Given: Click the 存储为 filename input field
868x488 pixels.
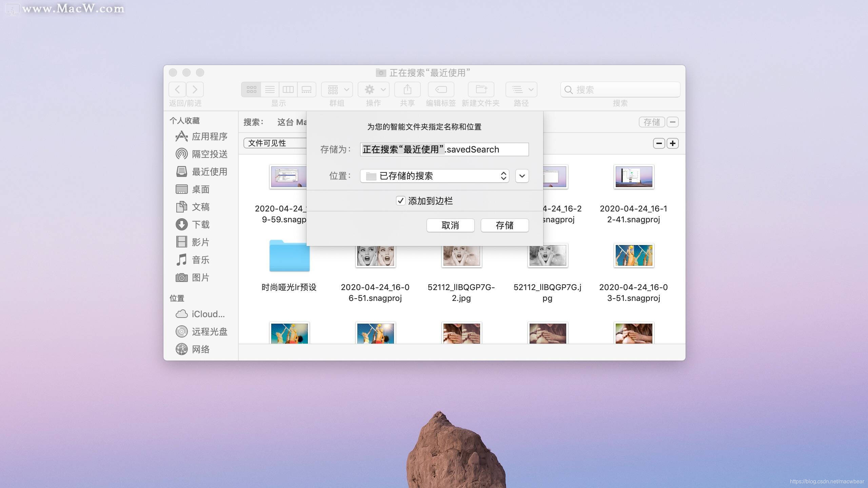Looking at the screenshot, I should (x=444, y=149).
